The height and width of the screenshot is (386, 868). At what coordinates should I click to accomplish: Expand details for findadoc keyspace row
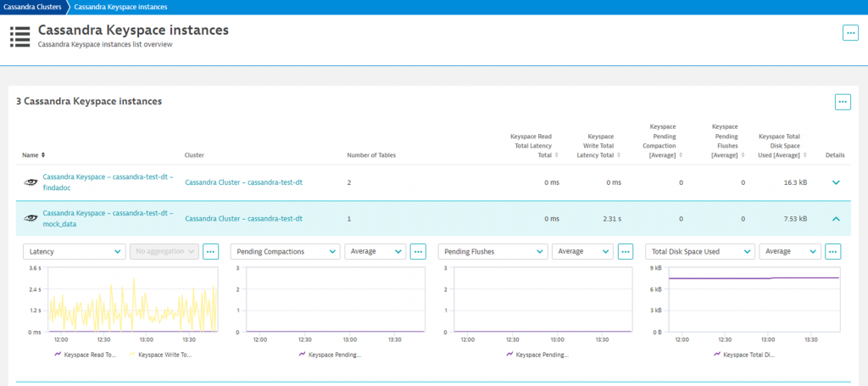[836, 182]
